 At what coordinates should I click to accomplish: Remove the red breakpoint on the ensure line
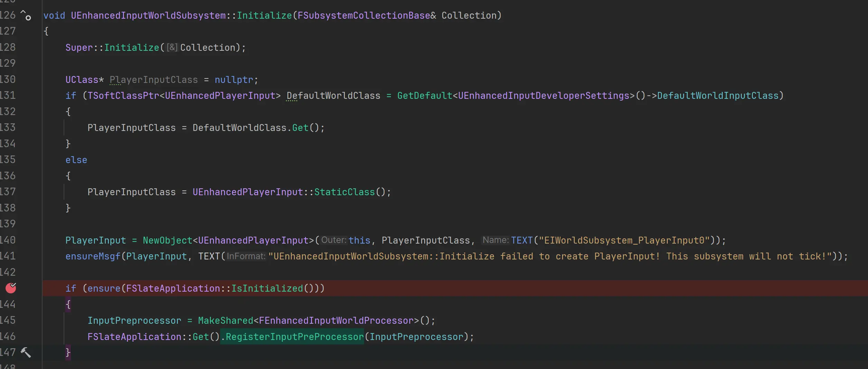click(x=11, y=288)
